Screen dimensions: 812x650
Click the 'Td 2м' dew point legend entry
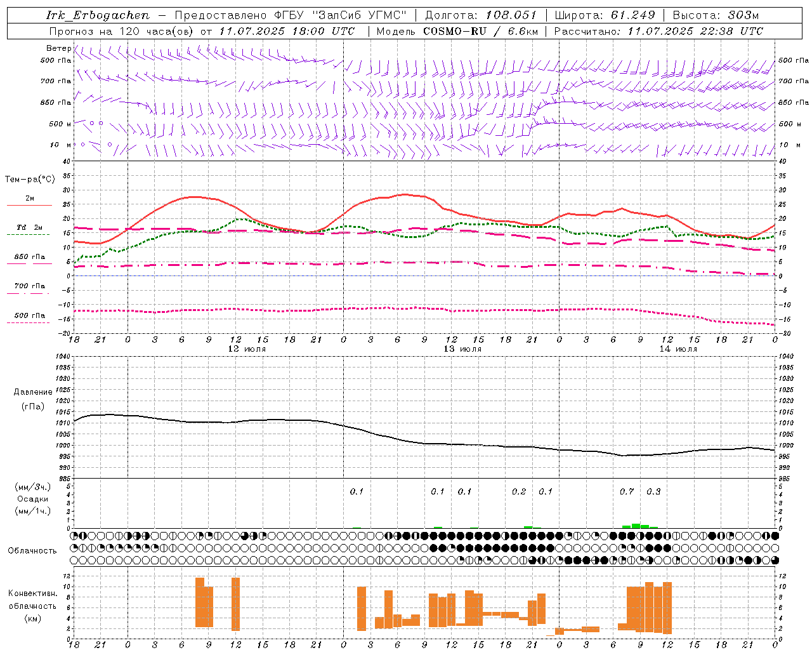[x=30, y=227]
